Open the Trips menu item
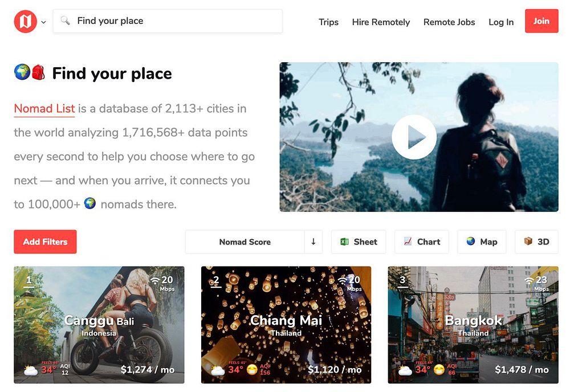This screenshot has height=392, width=570. click(x=328, y=22)
